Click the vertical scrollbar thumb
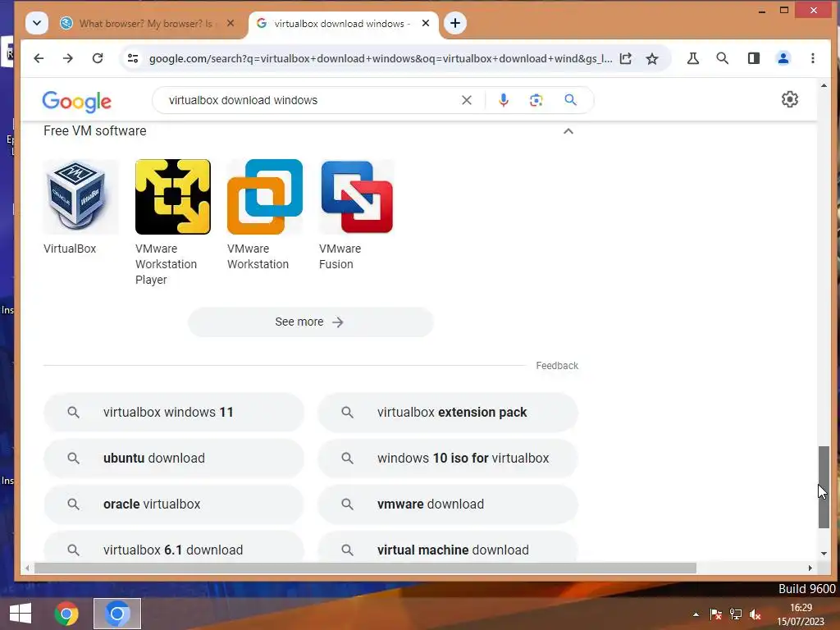 click(x=824, y=487)
